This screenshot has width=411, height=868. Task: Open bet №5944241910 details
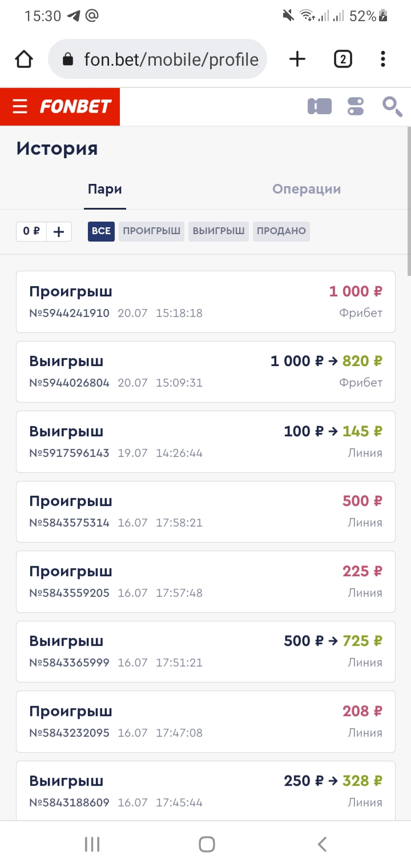[205, 302]
